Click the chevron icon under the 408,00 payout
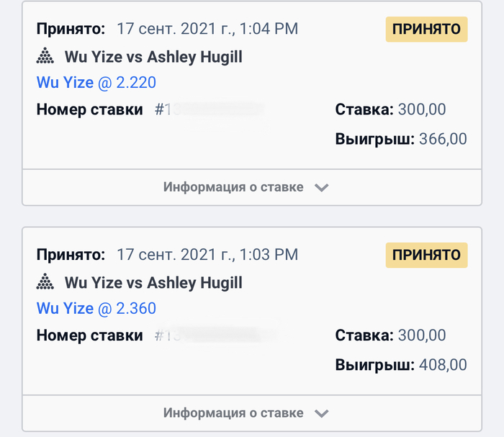The height and width of the screenshot is (437, 504). pos(322,414)
